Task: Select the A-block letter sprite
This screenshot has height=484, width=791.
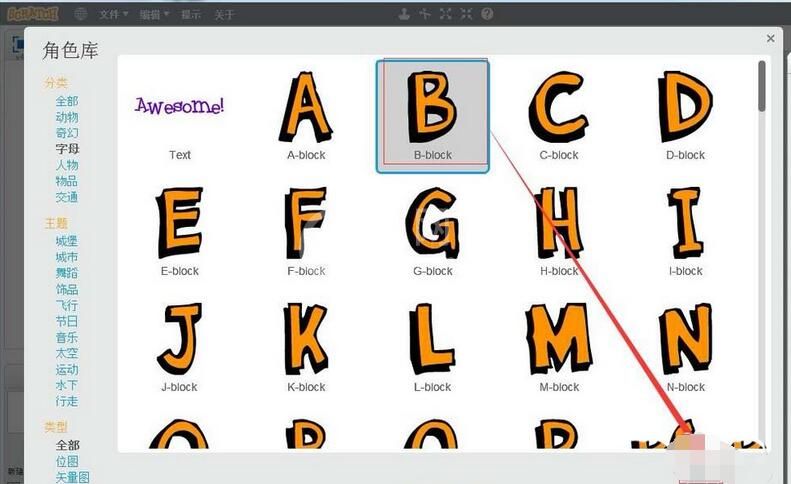Action: click(x=306, y=116)
